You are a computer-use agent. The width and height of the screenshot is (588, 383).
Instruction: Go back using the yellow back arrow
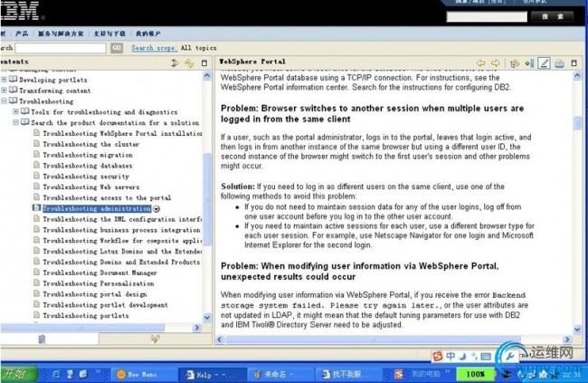click(480, 63)
